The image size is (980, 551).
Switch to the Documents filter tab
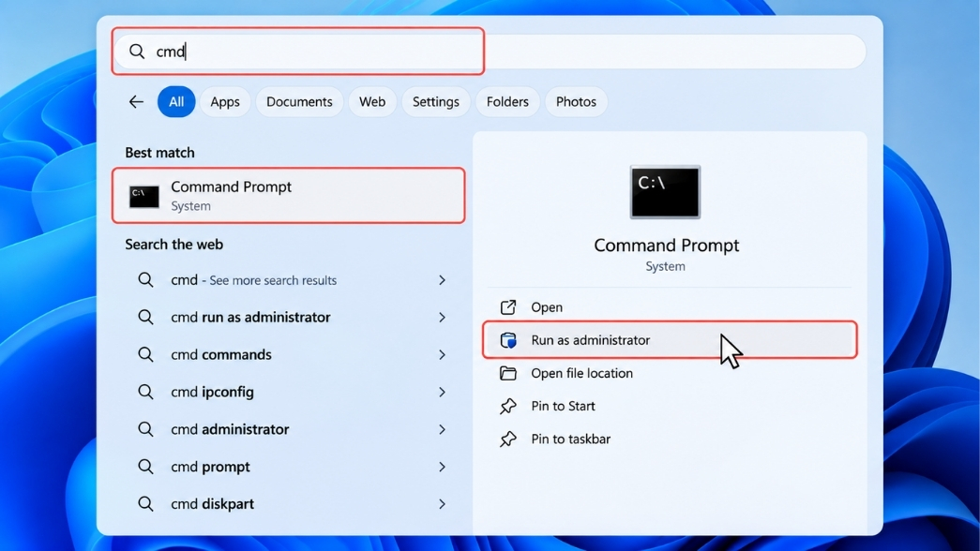click(299, 102)
